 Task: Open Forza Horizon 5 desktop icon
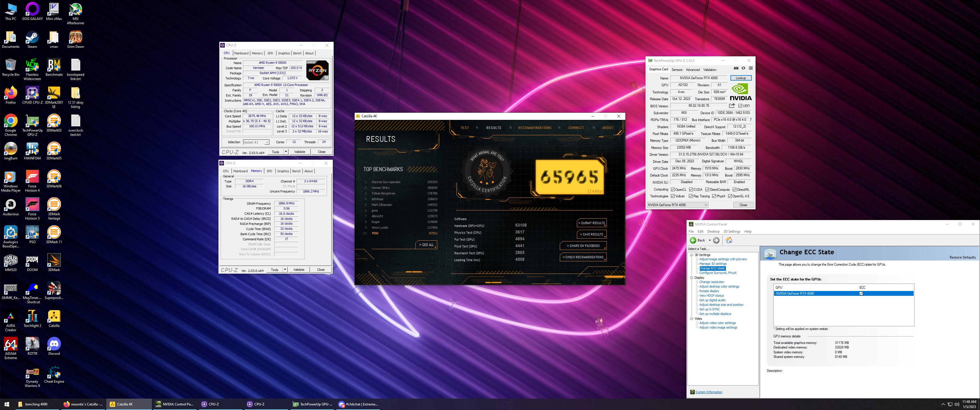(x=32, y=209)
